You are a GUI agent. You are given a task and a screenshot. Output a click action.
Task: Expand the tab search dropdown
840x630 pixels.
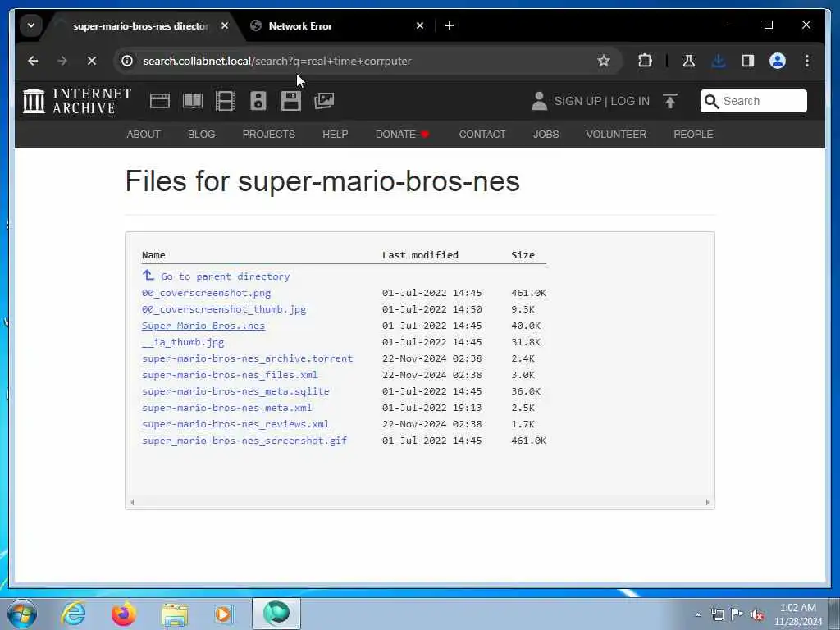(x=31, y=25)
